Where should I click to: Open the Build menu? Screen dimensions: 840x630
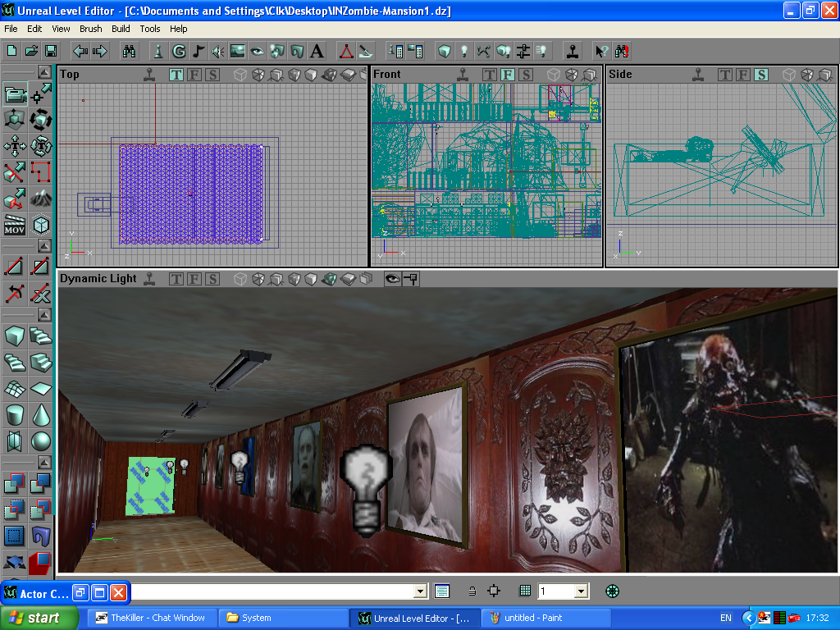tap(121, 29)
